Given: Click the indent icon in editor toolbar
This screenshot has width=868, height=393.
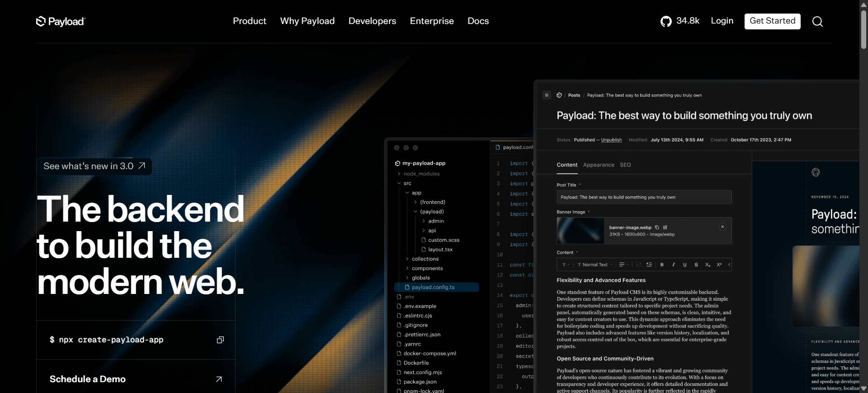Looking at the screenshot, I should pos(649,265).
